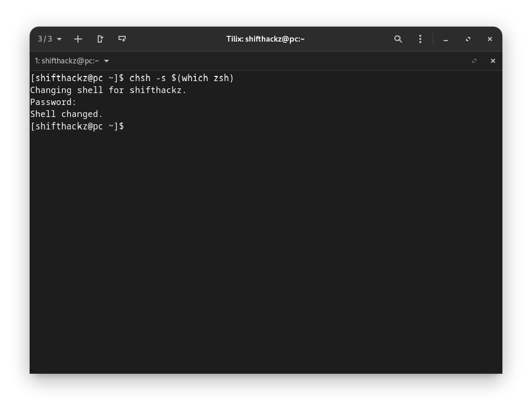Click the 'Tilix: shifthackz@pc:~' window title

point(265,39)
